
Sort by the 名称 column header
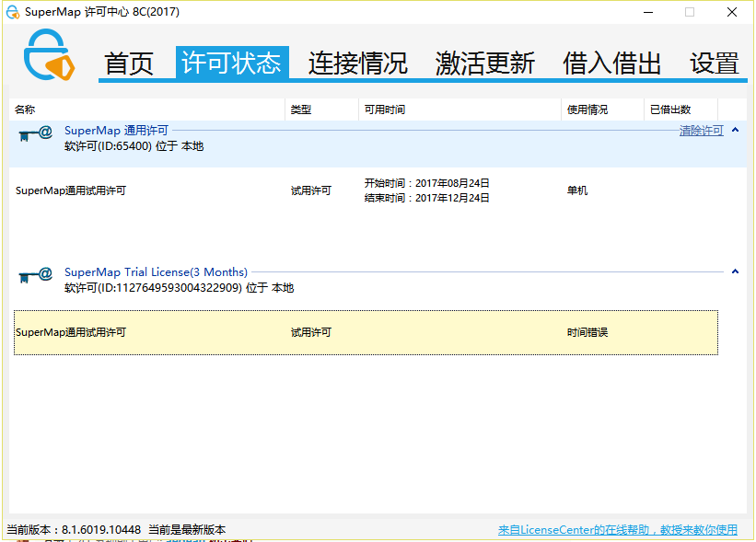pos(147,110)
